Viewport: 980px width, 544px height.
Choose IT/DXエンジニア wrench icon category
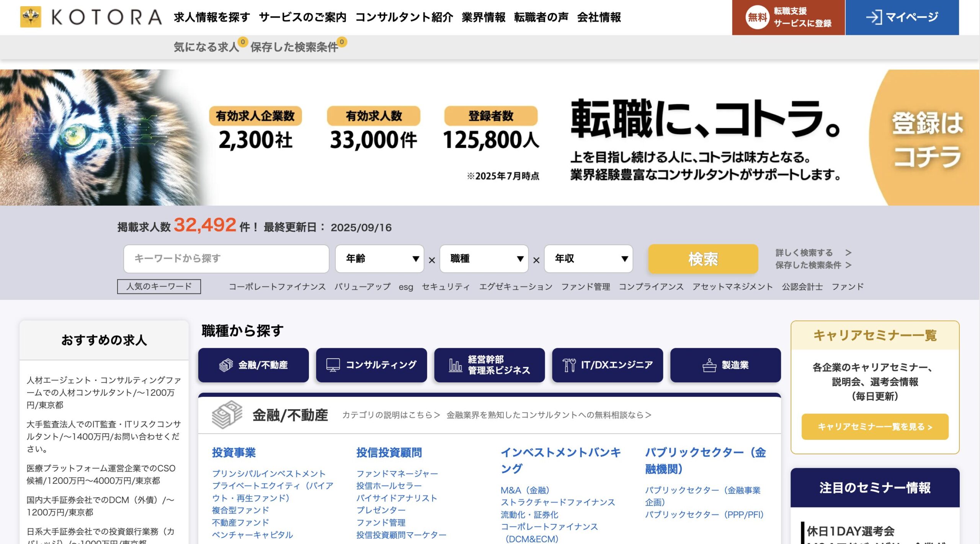pos(569,365)
